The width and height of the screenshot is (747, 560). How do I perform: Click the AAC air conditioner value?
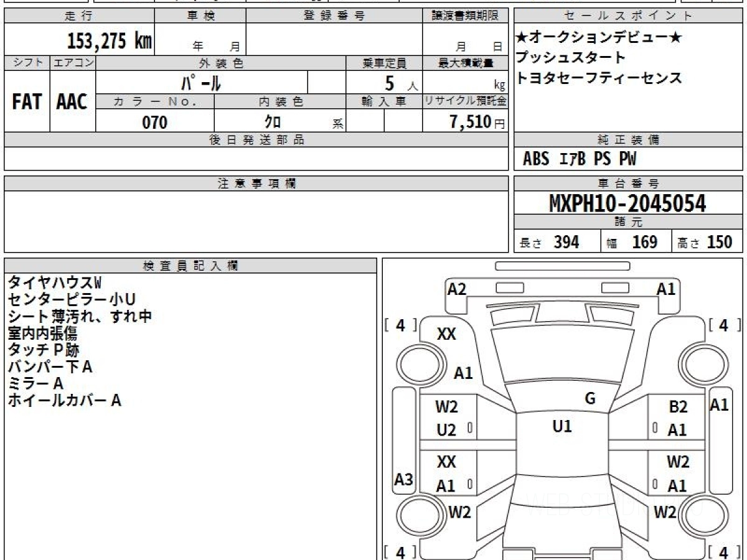point(72,101)
